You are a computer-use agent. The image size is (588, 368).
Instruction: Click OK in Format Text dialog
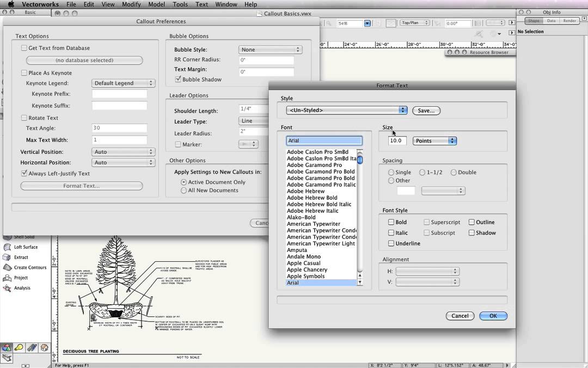493,316
